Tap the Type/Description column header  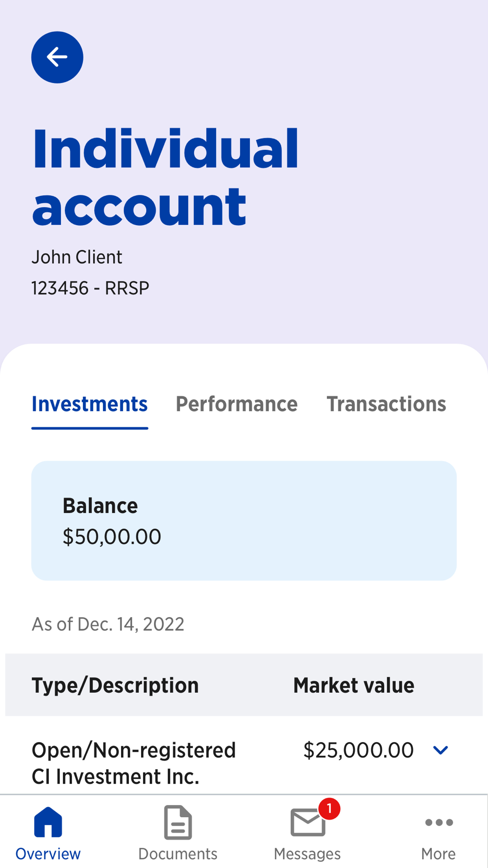point(115,685)
